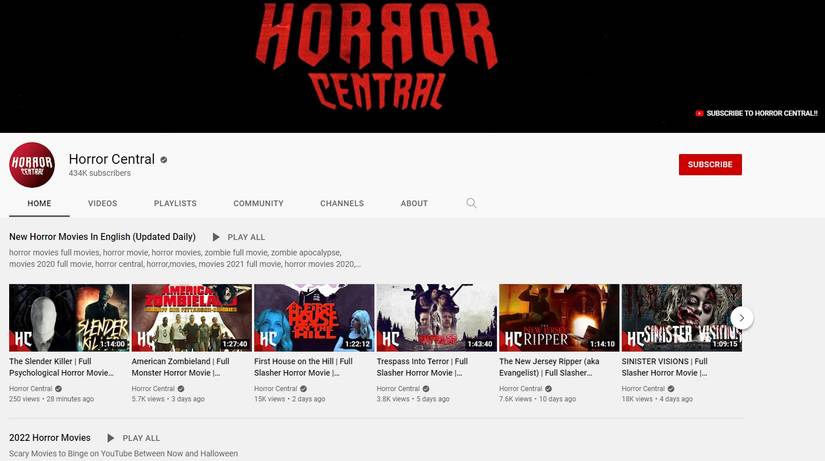Click the Horror Central channel avatar
Viewport: 825px width, 461px height.
tap(32, 165)
